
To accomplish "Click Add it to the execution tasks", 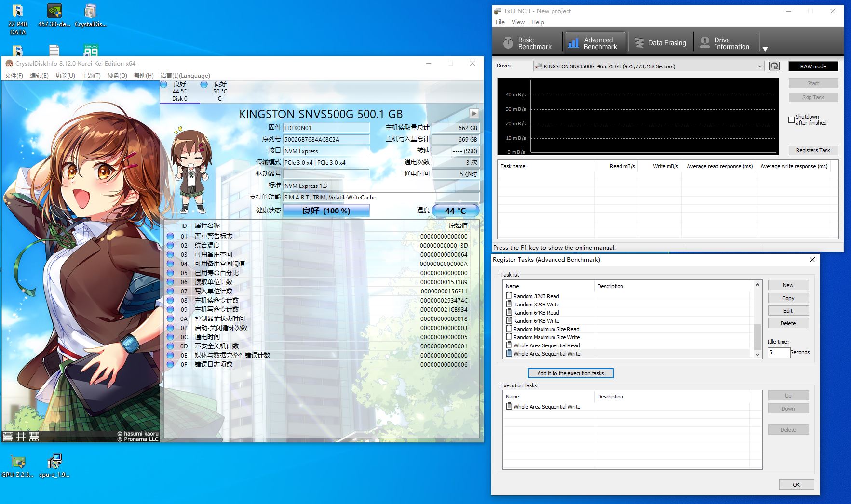I will tap(570, 373).
